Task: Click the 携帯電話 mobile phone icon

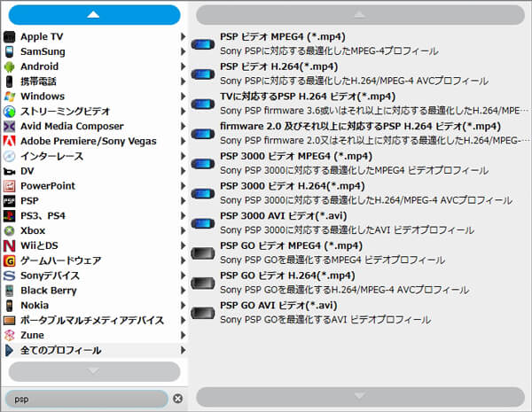Action: 10,82
